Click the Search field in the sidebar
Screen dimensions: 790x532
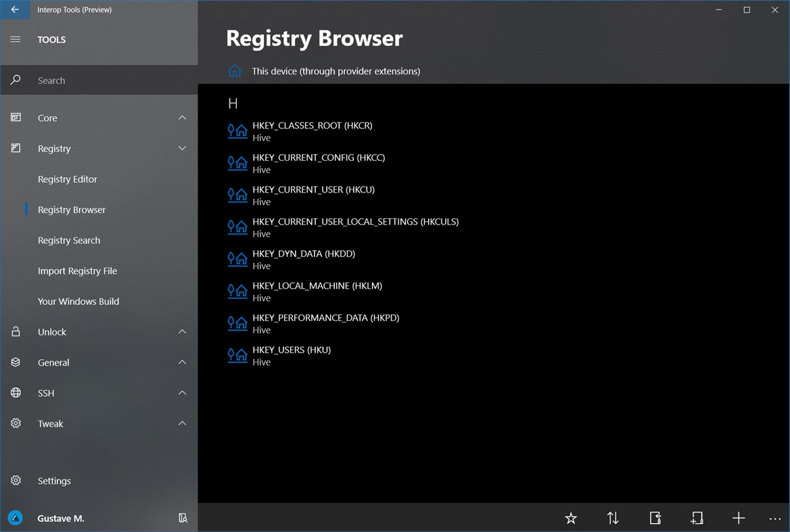pos(99,80)
